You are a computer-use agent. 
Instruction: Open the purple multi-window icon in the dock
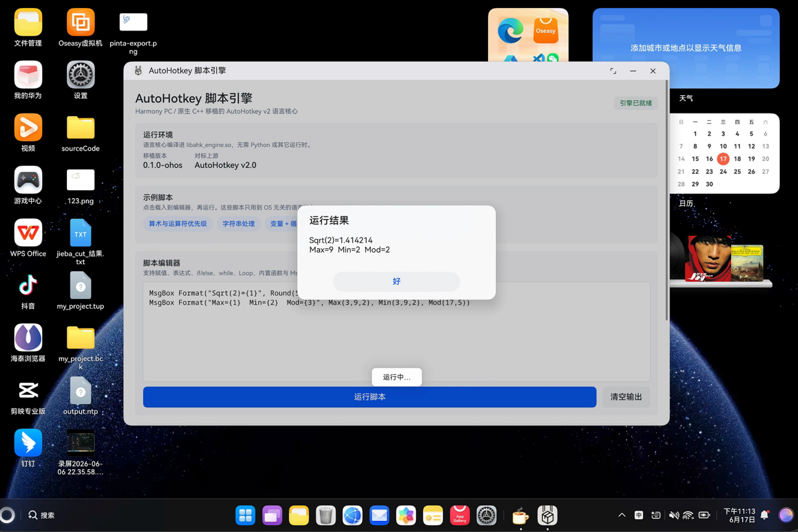(272, 515)
